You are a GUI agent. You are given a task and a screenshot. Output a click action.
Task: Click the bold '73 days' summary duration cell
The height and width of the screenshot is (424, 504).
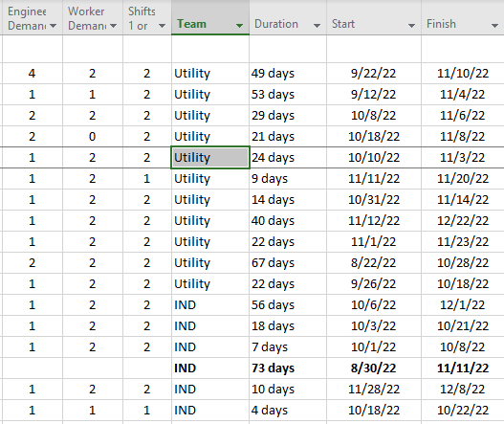tap(288, 368)
